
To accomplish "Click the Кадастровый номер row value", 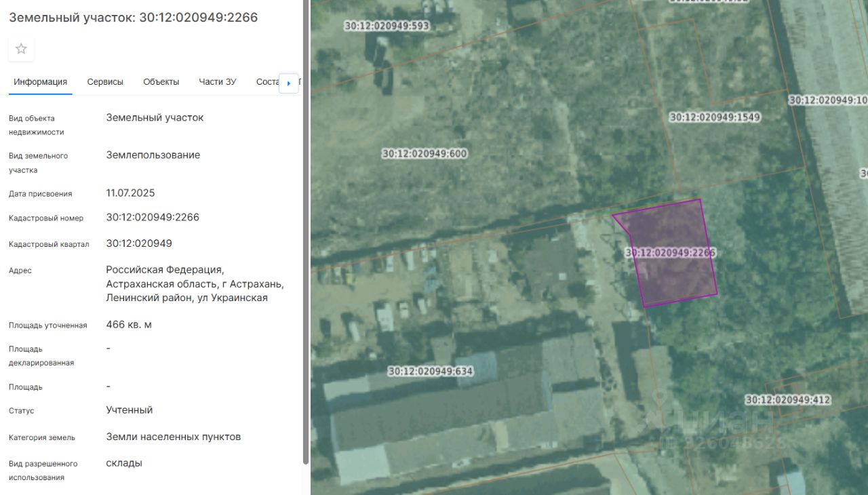I will tap(153, 218).
